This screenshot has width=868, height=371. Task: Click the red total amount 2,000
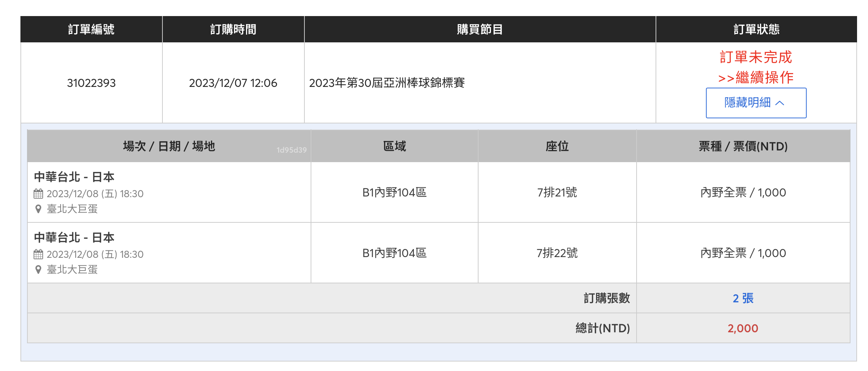743,328
